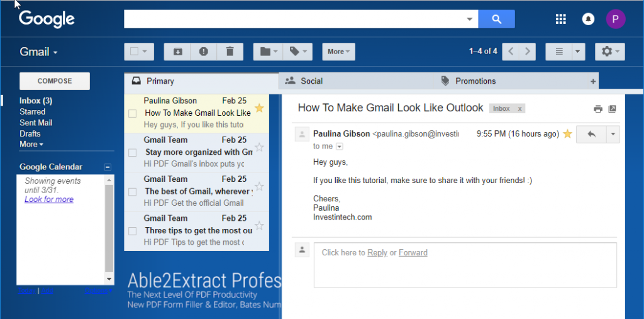Go to older messages arrow
Viewport: 644px width, 319px height.
click(528, 52)
